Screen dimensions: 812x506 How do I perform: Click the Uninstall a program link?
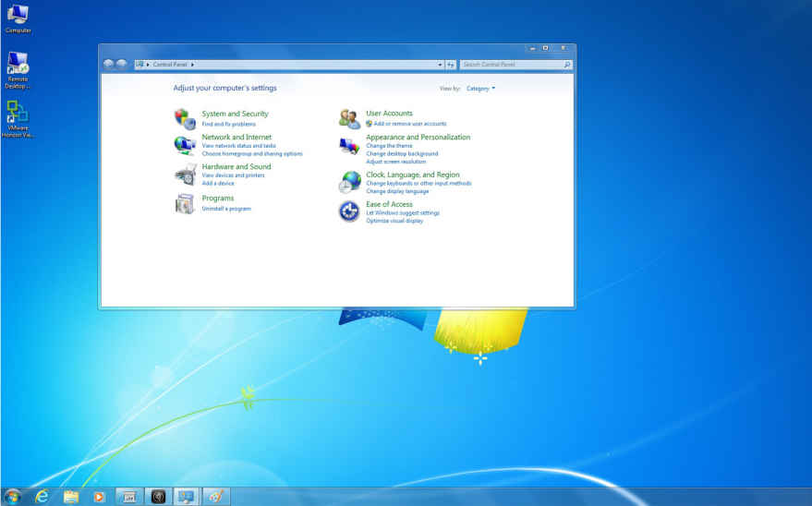(226, 209)
